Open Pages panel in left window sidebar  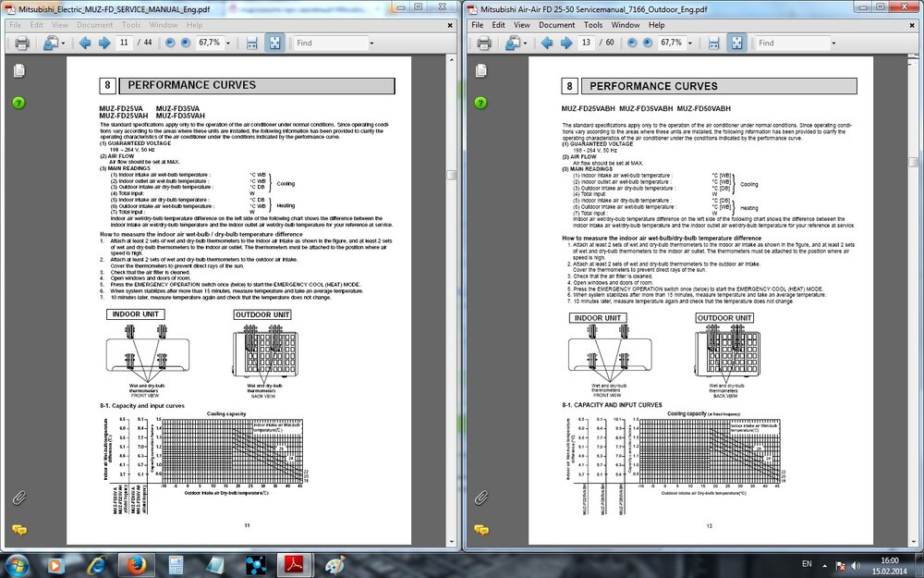(18, 71)
